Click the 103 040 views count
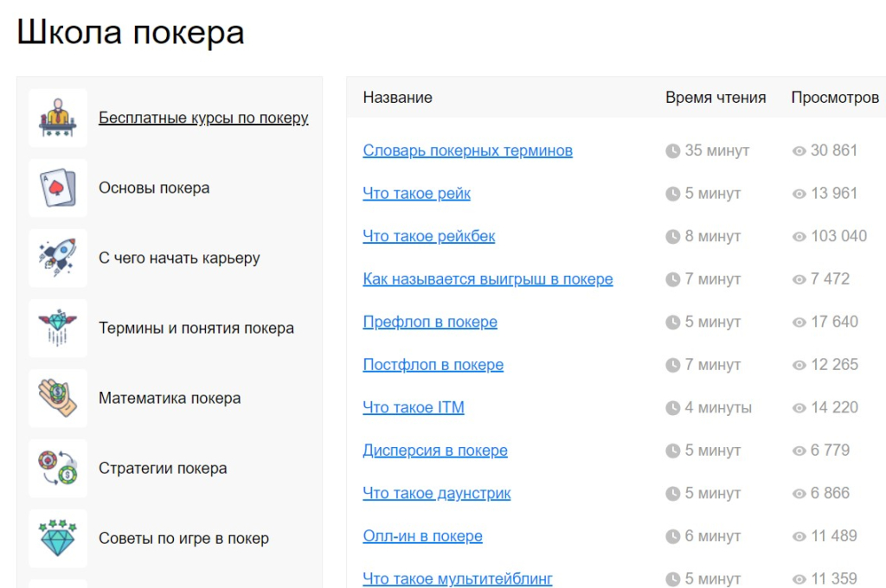 pos(839,236)
